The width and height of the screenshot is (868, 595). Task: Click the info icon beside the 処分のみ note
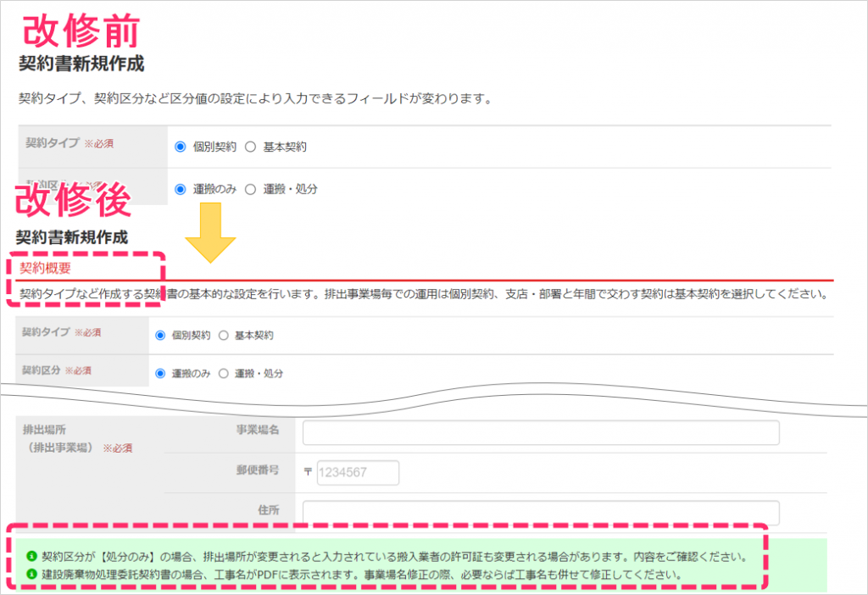tap(33, 557)
